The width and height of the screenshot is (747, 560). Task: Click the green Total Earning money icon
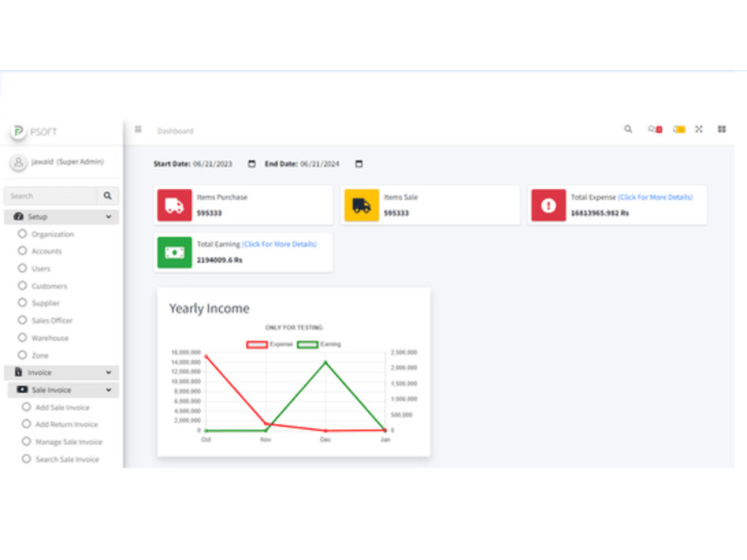[x=174, y=252]
